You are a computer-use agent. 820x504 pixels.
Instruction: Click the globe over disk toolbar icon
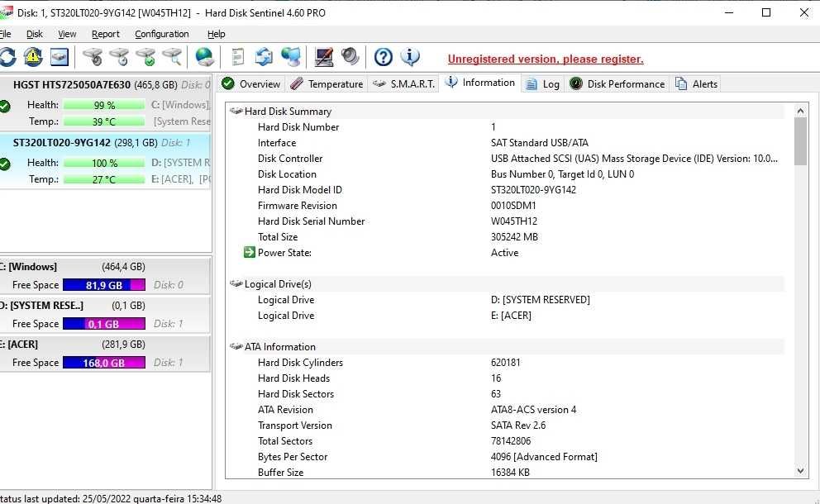(204, 57)
